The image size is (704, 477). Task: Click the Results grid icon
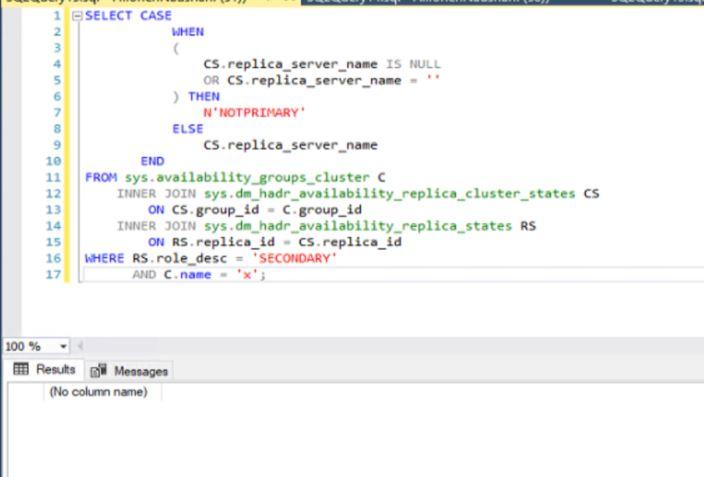point(21,369)
